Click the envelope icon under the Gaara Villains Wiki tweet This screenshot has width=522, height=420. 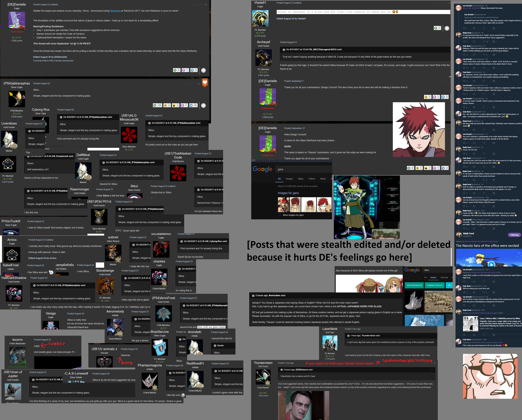(494, 335)
